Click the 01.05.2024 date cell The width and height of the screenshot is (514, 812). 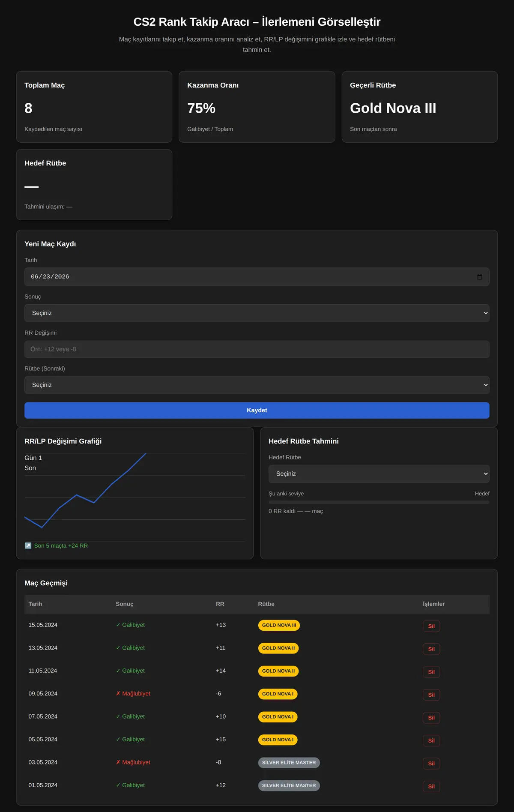(43, 785)
